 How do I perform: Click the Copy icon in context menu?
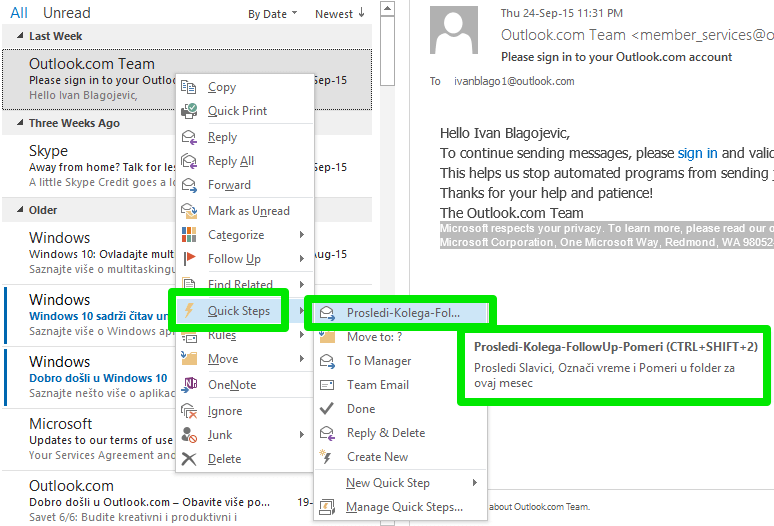pos(189,87)
